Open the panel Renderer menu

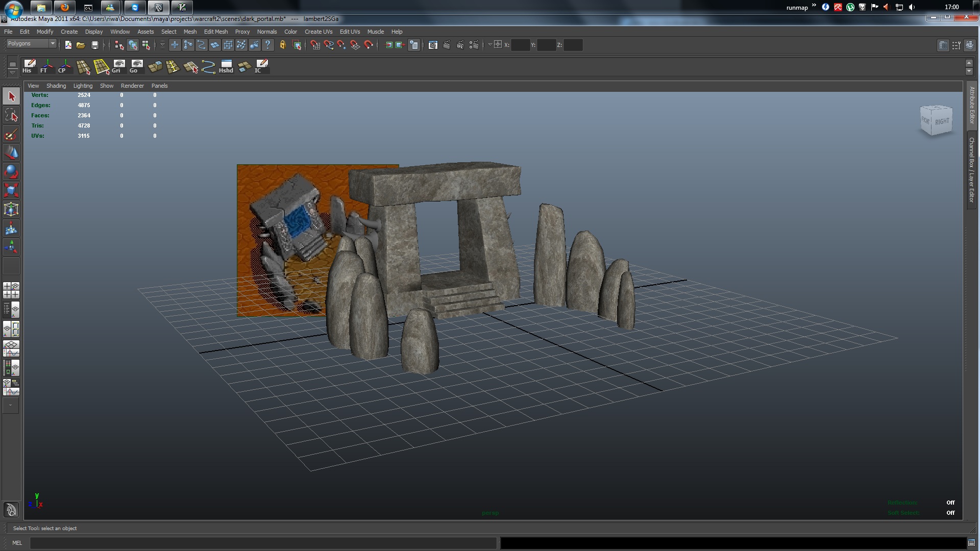[x=132, y=86]
